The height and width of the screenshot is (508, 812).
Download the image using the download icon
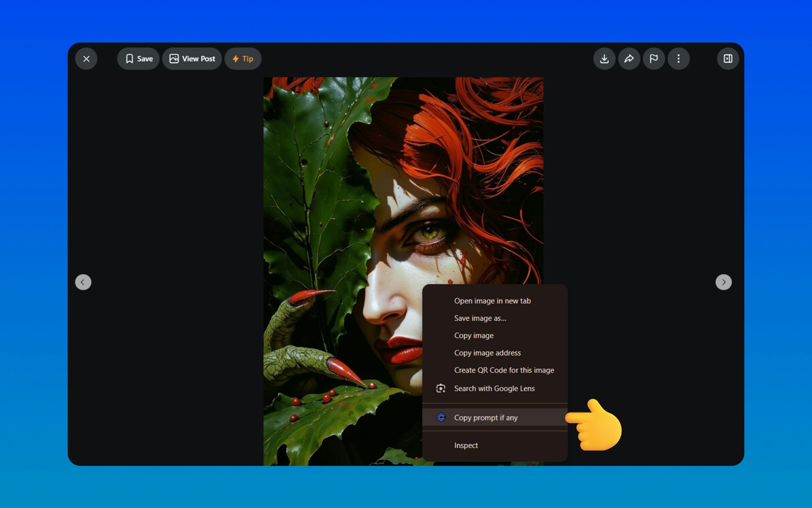[x=604, y=59]
